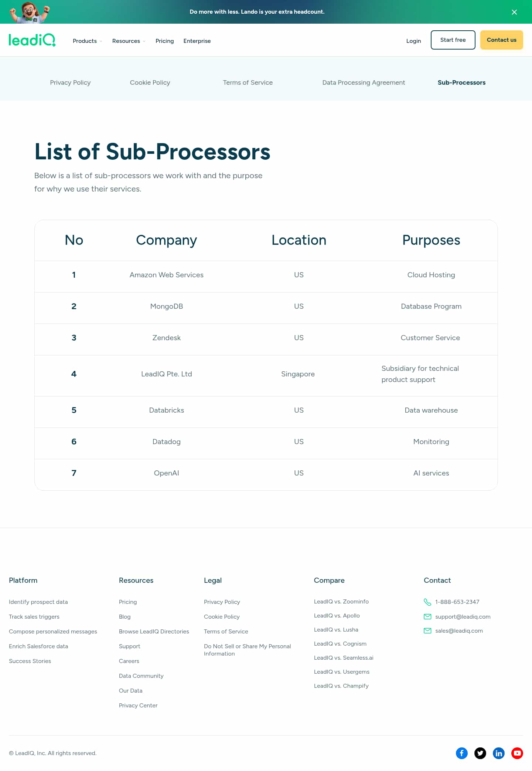532x771 pixels.
Task: Click the Start free button
Action: (453, 40)
